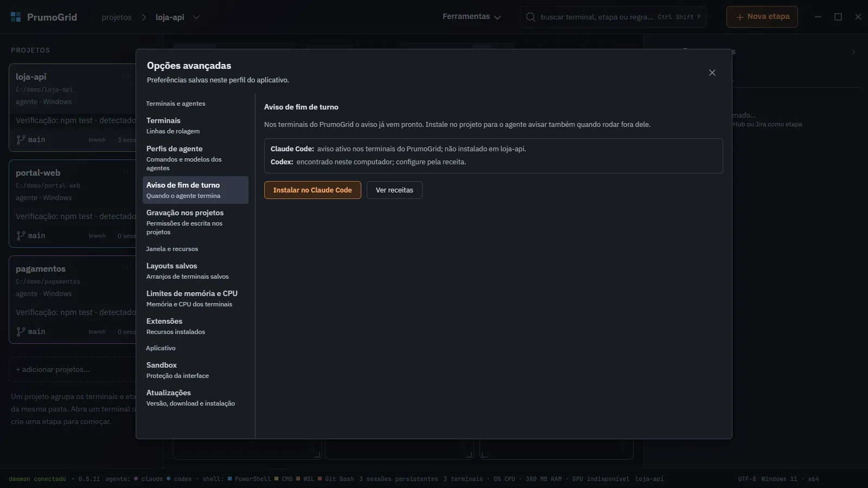Screen dimensions: 868x488
Task: Click the GPU indisponível status entry
Action: click(x=601, y=479)
